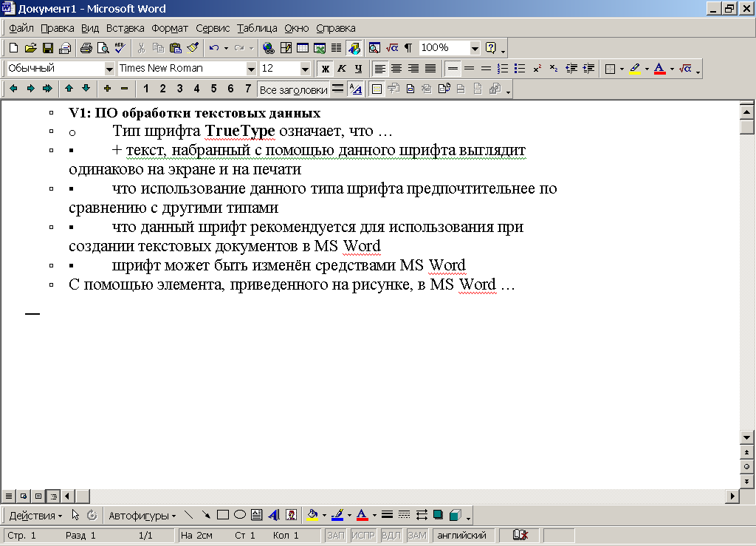Apply the yellow highlight marker

coord(635,69)
